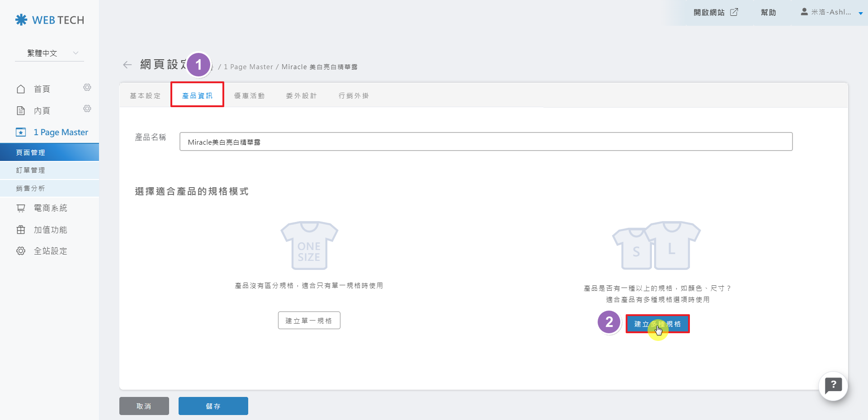This screenshot has height=420, width=868.
Task: Click the 產品名稱 text field
Action: 486,142
